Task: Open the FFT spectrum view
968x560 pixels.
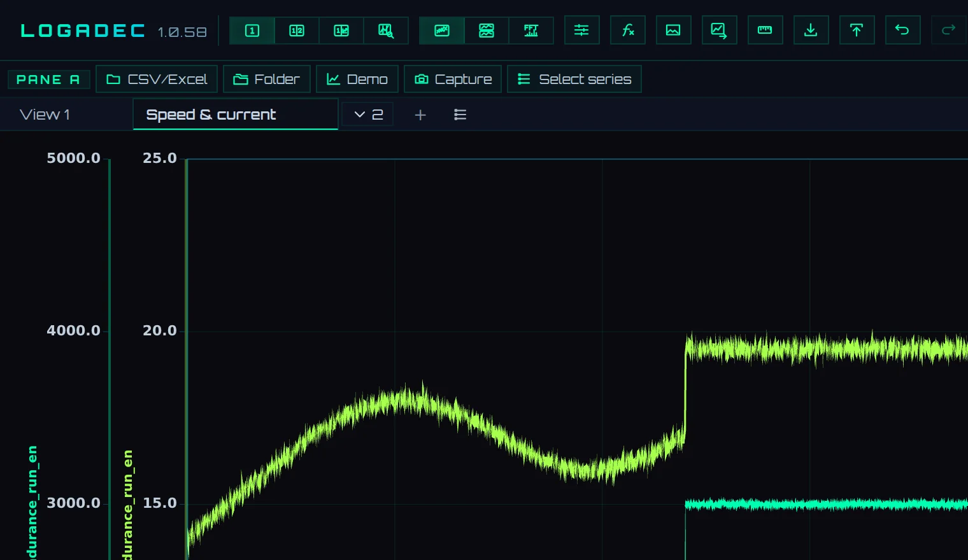Action: 531,31
